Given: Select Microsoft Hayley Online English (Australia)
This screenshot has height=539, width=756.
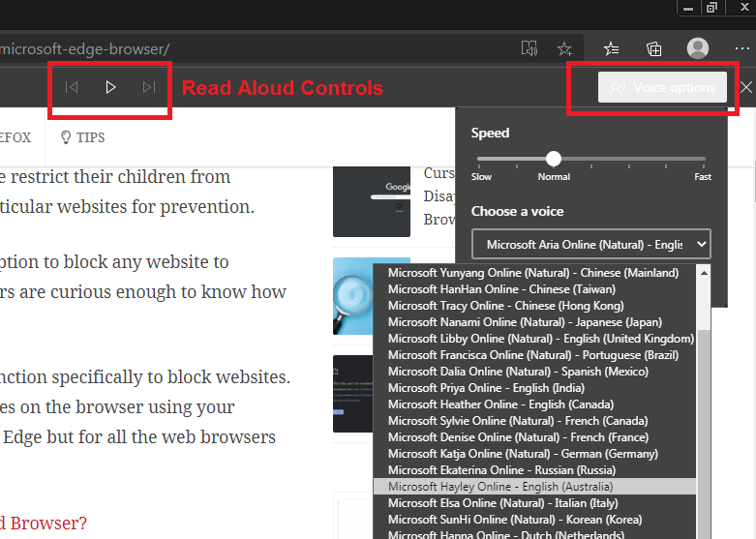Looking at the screenshot, I should (534, 487).
